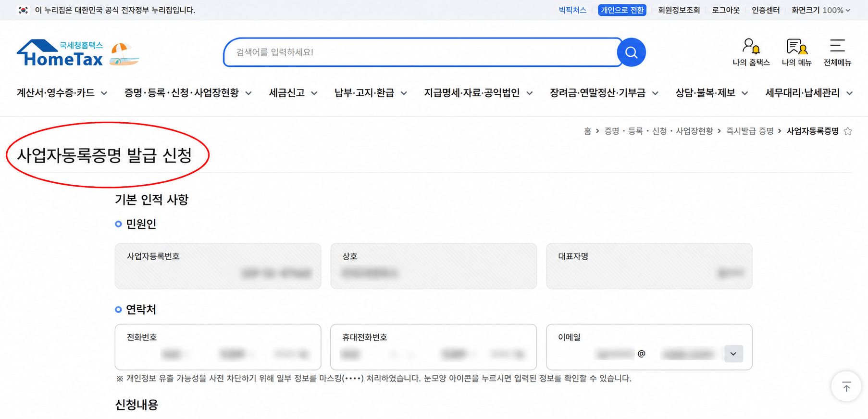
Task: Click 즉시발급 증명 breadcrumb
Action: pos(750,131)
